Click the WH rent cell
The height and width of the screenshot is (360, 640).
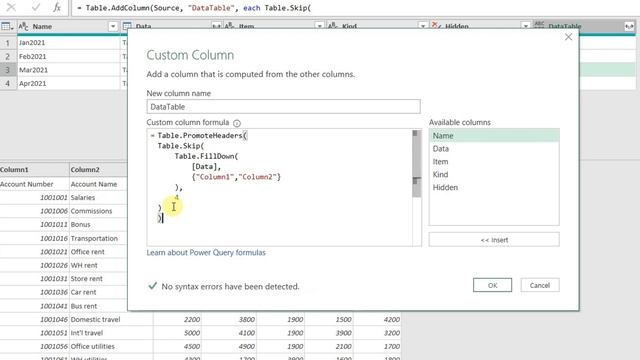(98, 265)
